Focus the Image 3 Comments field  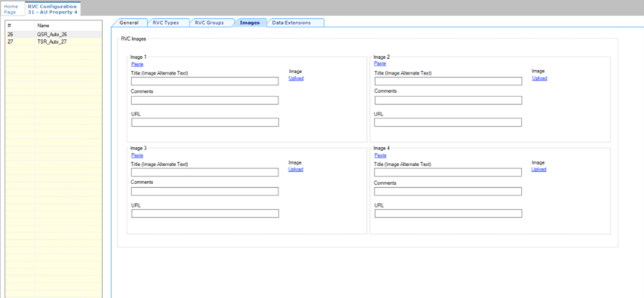point(205,192)
